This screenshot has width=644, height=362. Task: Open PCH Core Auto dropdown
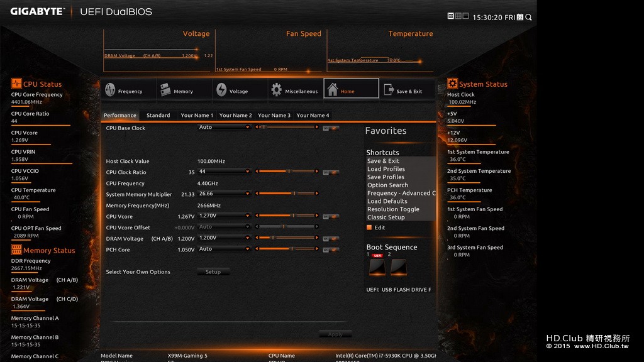[224, 249]
